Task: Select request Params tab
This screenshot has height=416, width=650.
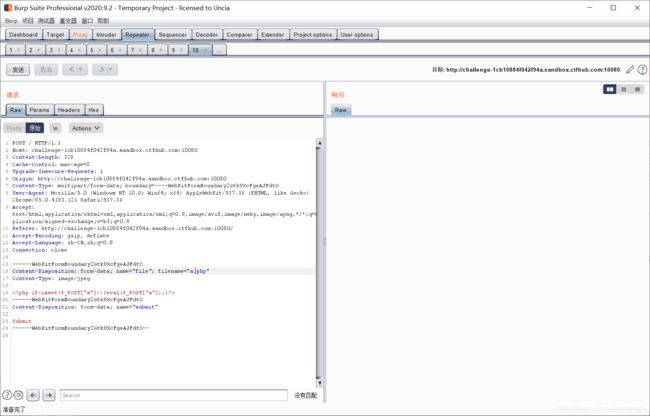Action: tap(40, 110)
